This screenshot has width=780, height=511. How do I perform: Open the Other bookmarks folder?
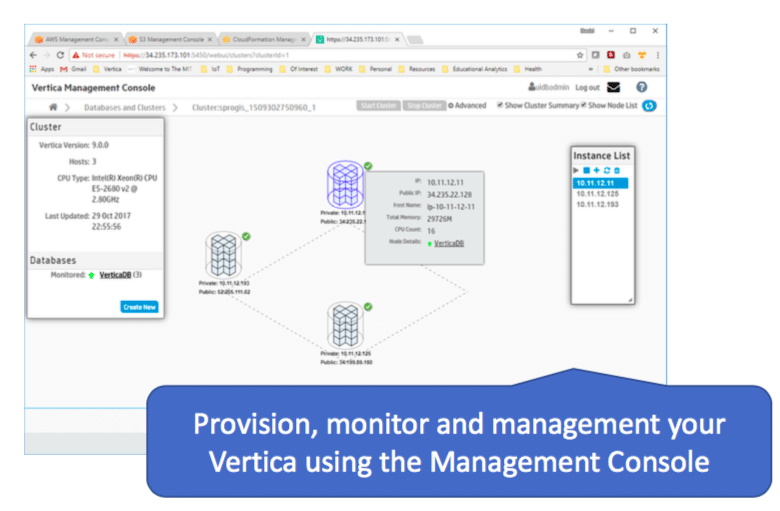pyautogui.click(x=631, y=69)
